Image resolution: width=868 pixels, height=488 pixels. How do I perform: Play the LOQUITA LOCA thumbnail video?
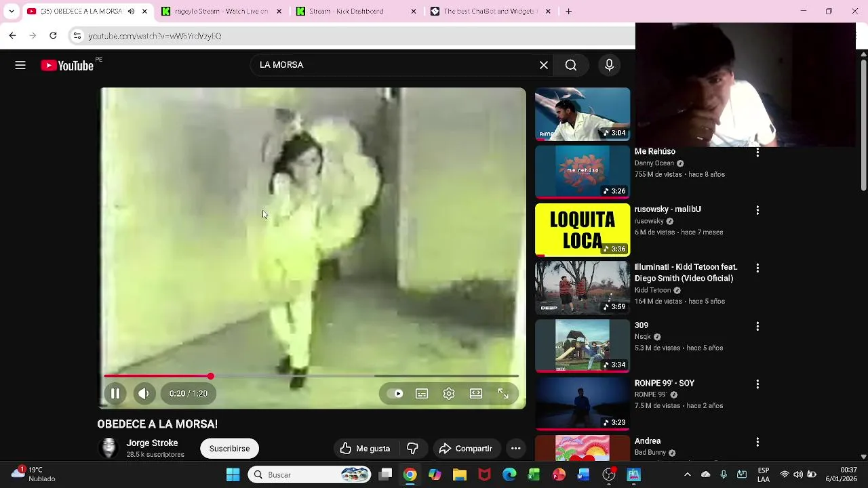pyautogui.click(x=583, y=230)
